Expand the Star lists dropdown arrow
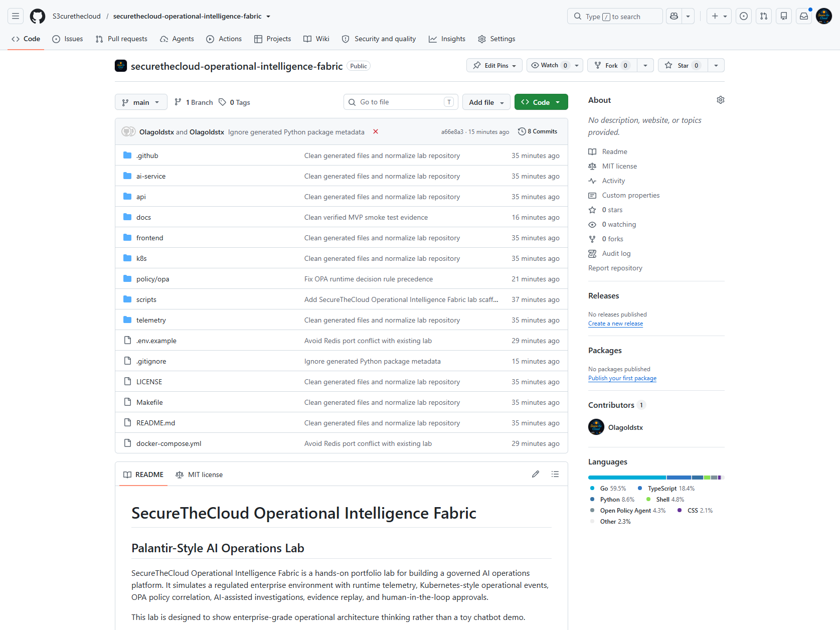This screenshot has height=630, width=840. [x=716, y=65]
